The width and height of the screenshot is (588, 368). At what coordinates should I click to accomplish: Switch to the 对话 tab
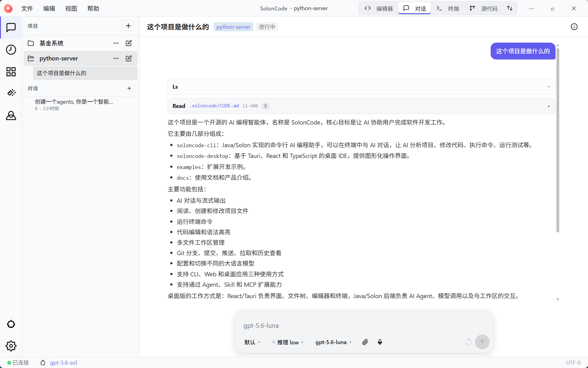pos(414,8)
